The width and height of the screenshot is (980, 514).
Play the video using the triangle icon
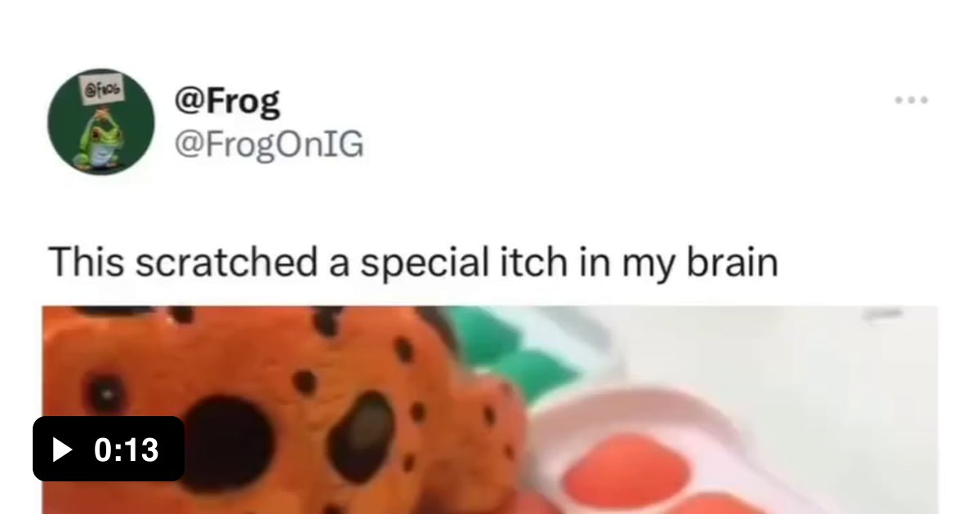62,450
